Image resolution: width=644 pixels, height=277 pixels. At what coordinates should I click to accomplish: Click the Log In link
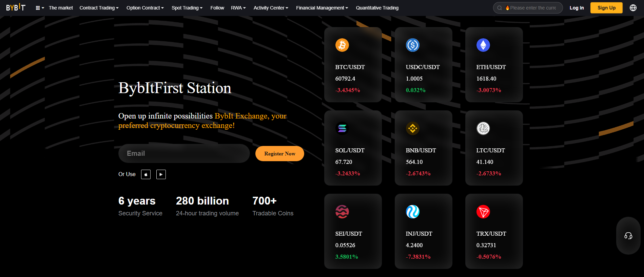[x=577, y=8]
